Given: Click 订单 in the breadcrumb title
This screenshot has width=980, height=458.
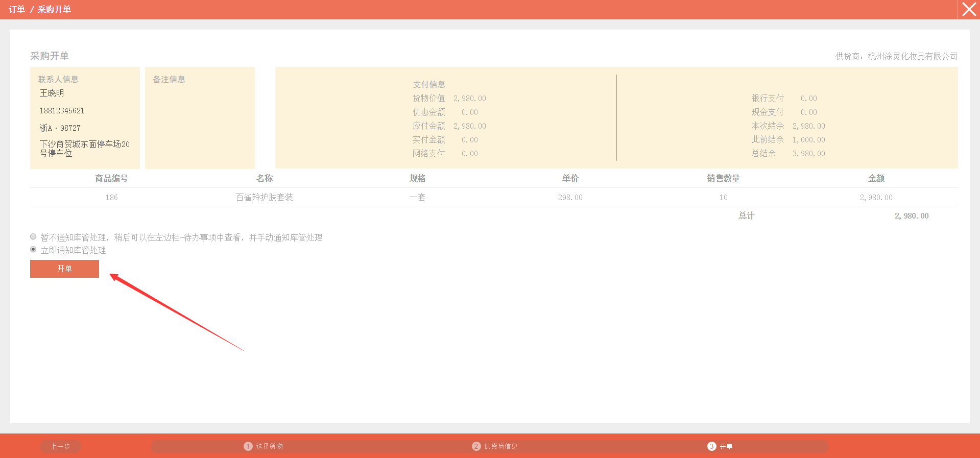Looking at the screenshot, I should coord(17,10).
